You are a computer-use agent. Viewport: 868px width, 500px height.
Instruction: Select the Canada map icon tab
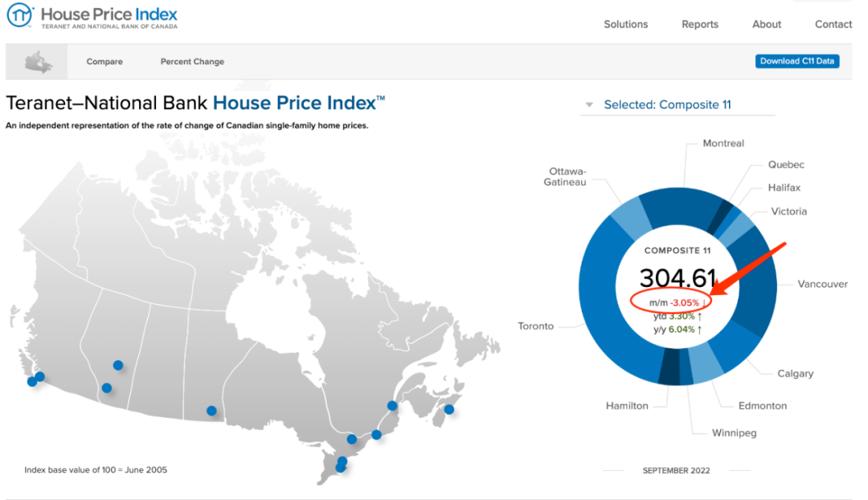point(38,61)
